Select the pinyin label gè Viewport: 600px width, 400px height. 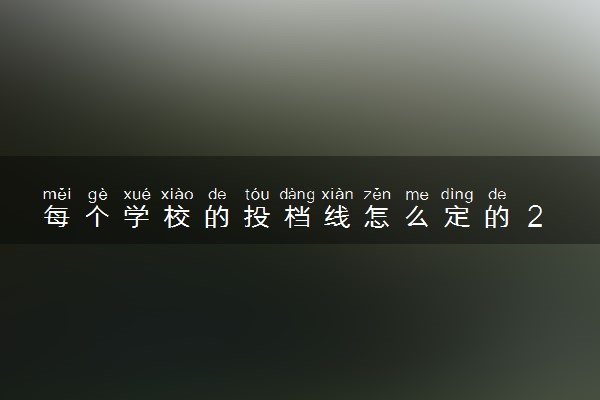[98, 195]
